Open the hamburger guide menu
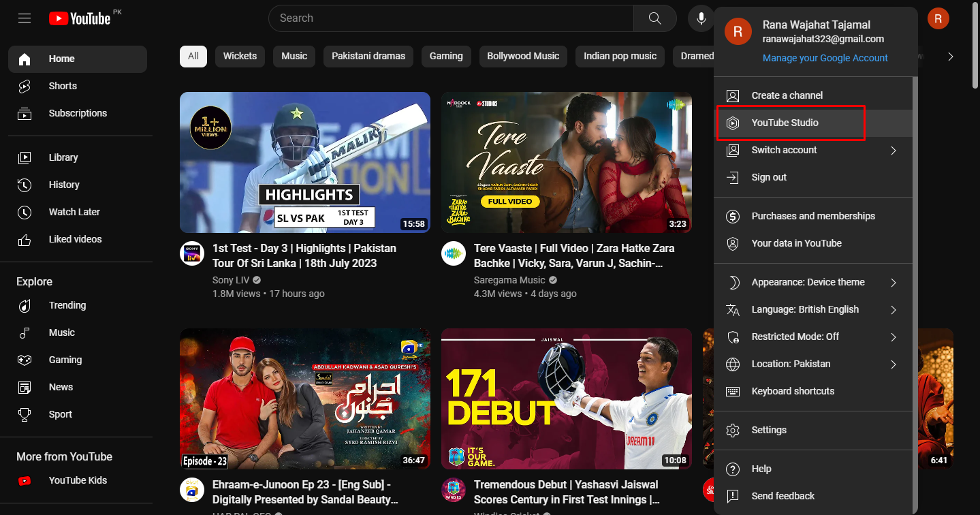The image size is (980, 515). (x=25, y=18)
